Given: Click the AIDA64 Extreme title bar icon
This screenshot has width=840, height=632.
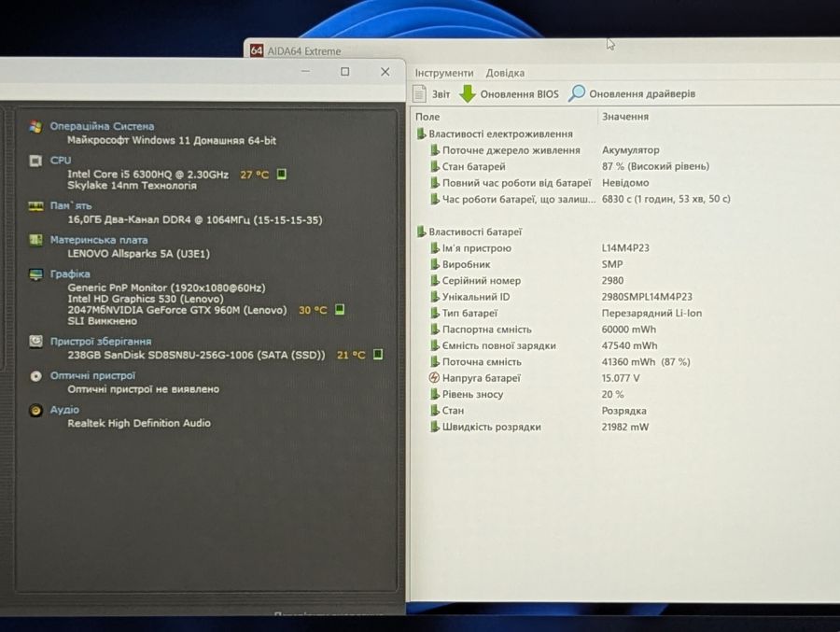Looking at the screenshot, I should 257,51.
